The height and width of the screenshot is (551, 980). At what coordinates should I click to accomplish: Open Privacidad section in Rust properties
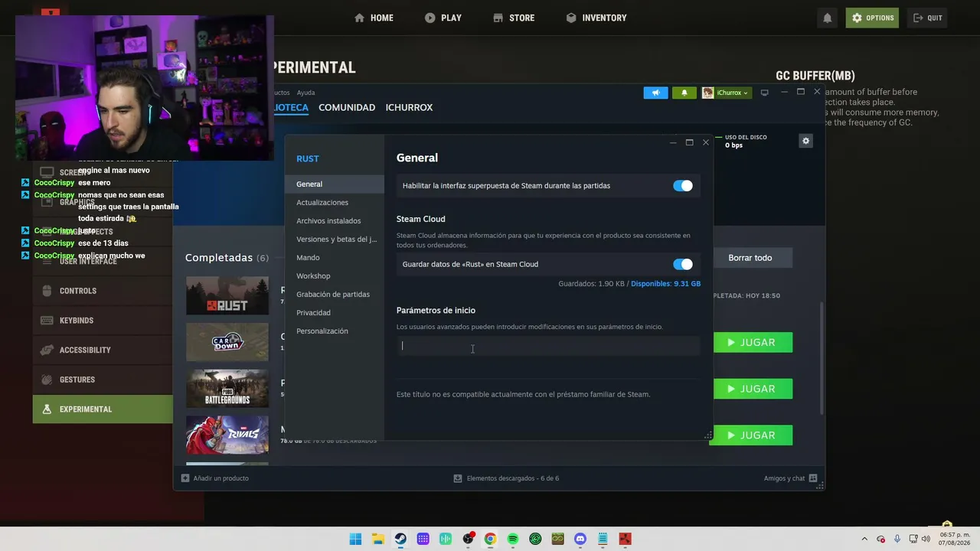[x=335, y=313]
